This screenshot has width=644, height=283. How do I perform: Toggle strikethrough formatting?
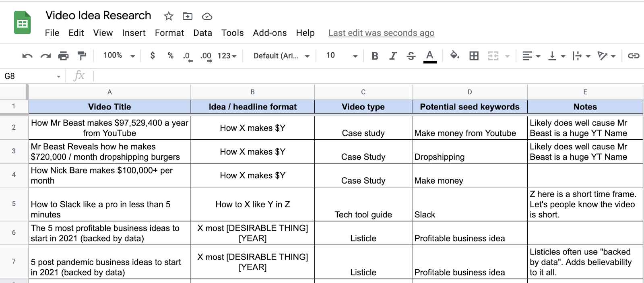point(411,56)
